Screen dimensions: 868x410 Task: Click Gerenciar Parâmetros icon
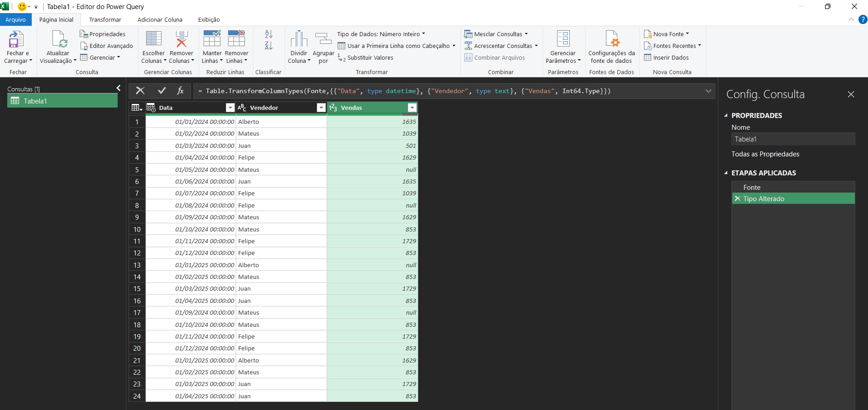click(563, 39)
